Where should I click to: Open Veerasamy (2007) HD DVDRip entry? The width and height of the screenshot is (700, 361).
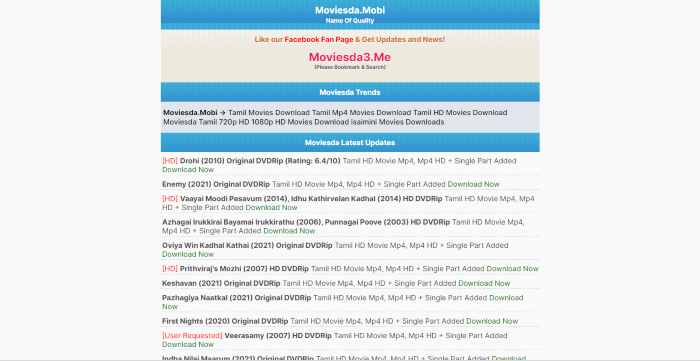(278, 336)
